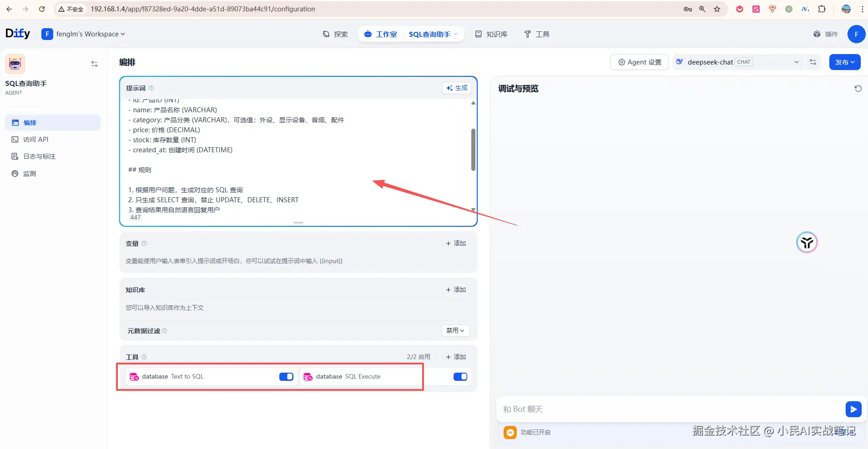868x449 pixels.
Task: Reload the current page
Action: (x=42, y=9)
